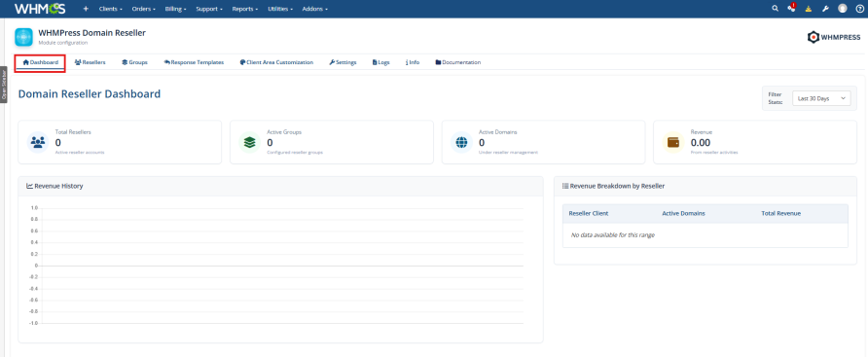Open the Utilities dropdown menu
Image resolution: width=868 pixels, height=357 pixels.
tap(280, 9)
